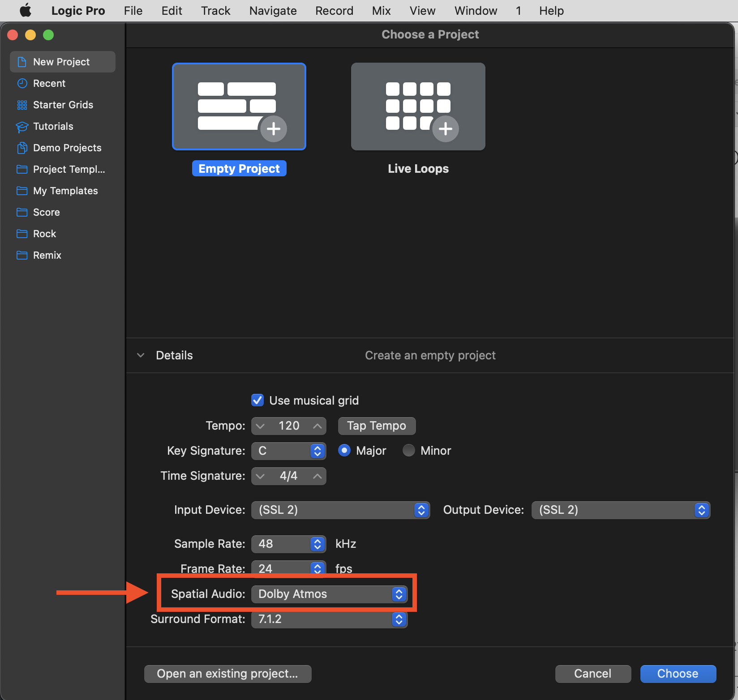Click the Cancel button

coord(593,674)
